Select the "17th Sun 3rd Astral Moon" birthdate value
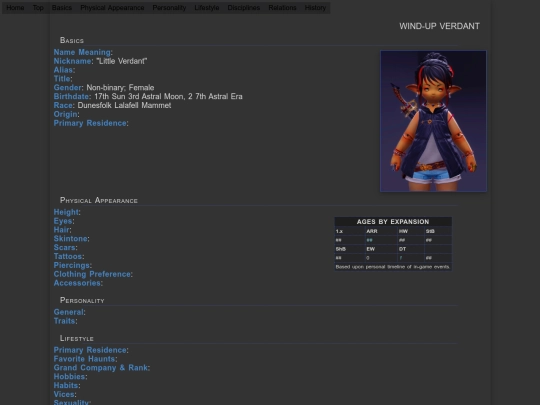 tap(139, 96)
